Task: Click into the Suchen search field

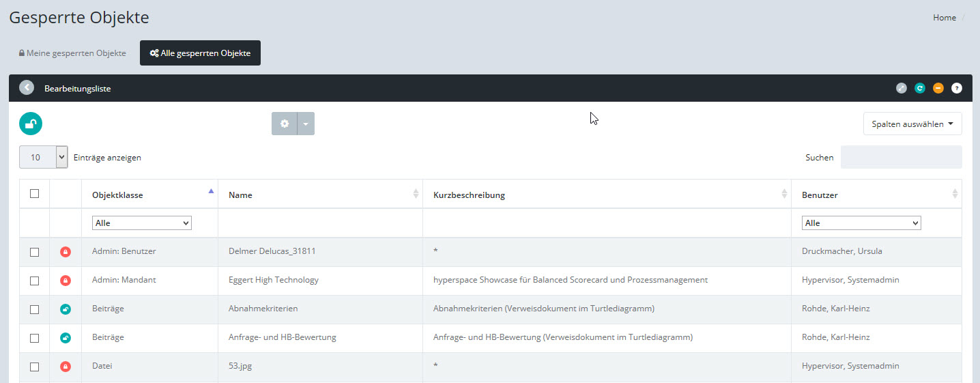Action: [x=901, y=157]
